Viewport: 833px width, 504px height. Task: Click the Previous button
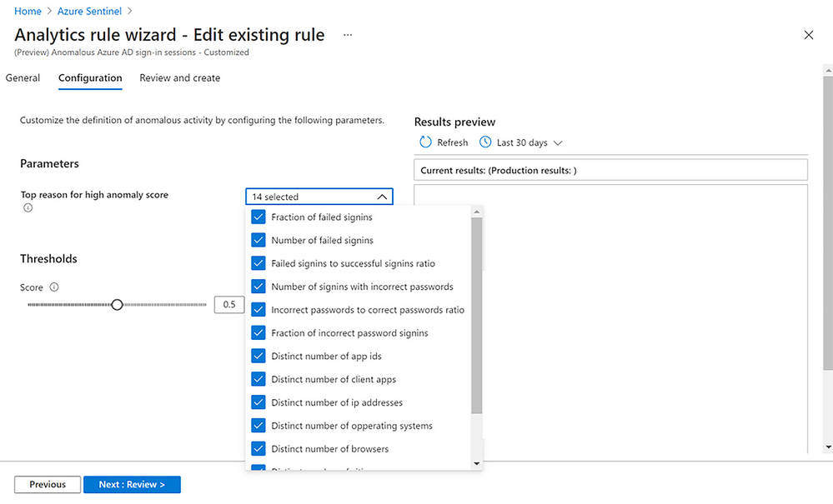pyautogui.click(x=48, y=484)
